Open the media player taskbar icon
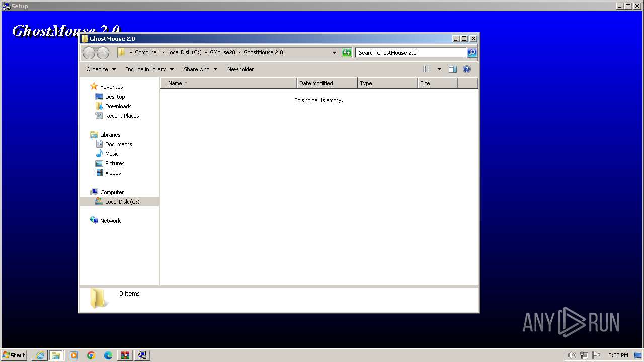The image size is (644, 362). pos(74,355)
